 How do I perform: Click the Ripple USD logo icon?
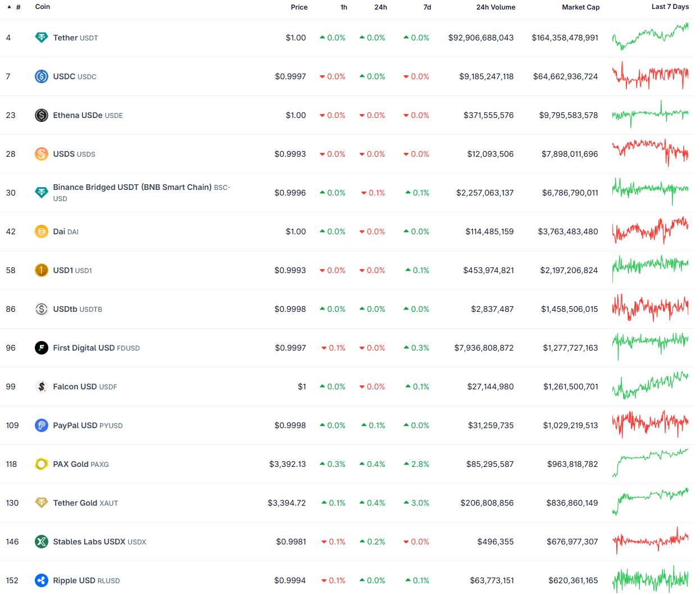coord(42,580)
